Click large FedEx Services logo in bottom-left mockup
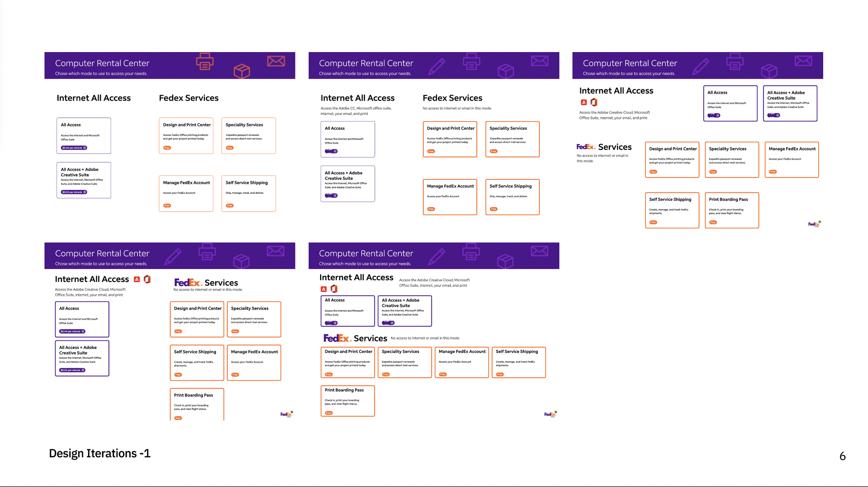868x487 pixels. point(206,283)
